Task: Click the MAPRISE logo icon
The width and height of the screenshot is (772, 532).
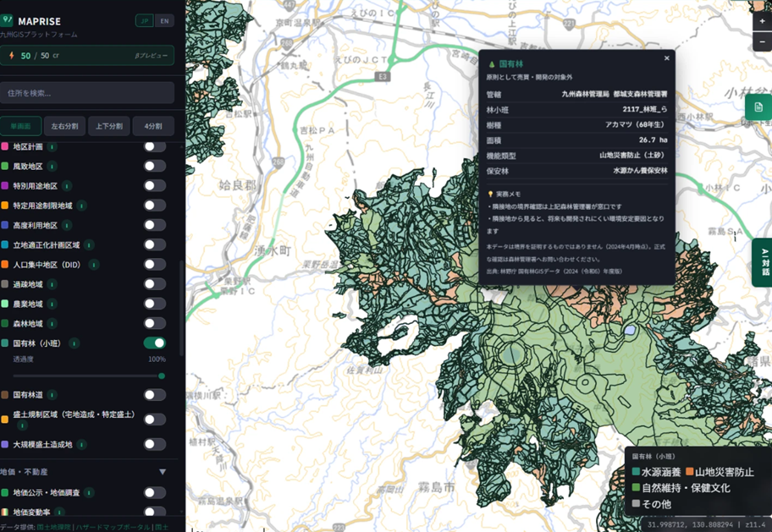Action: [x=7, y=20]
